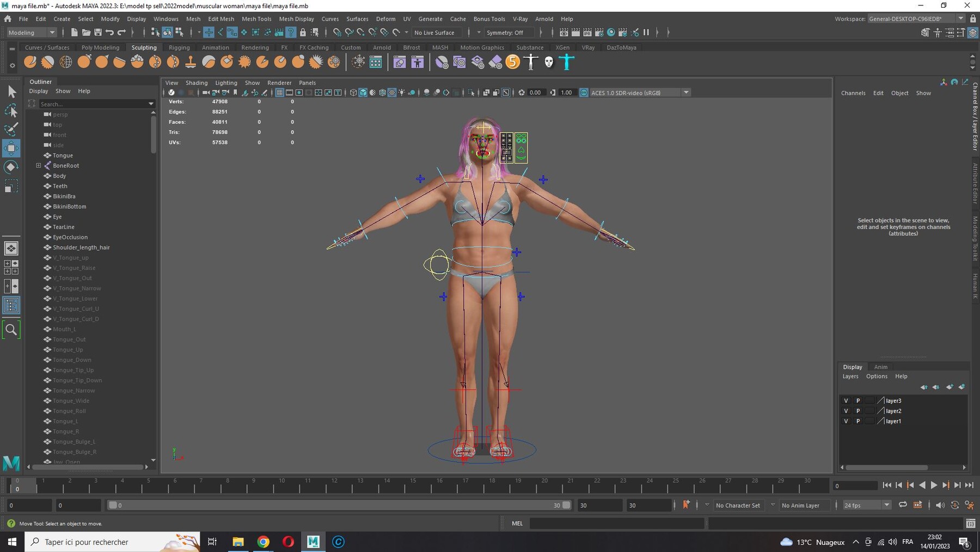Click the New Scene icon

[74, 33]
